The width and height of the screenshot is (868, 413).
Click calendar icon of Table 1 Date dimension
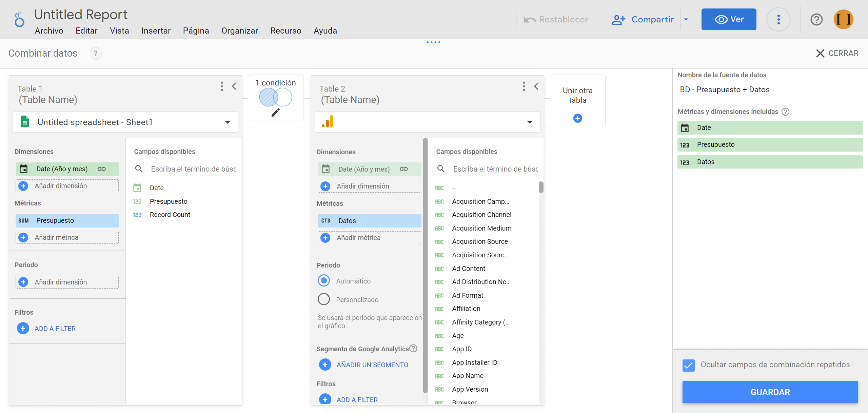23,169
